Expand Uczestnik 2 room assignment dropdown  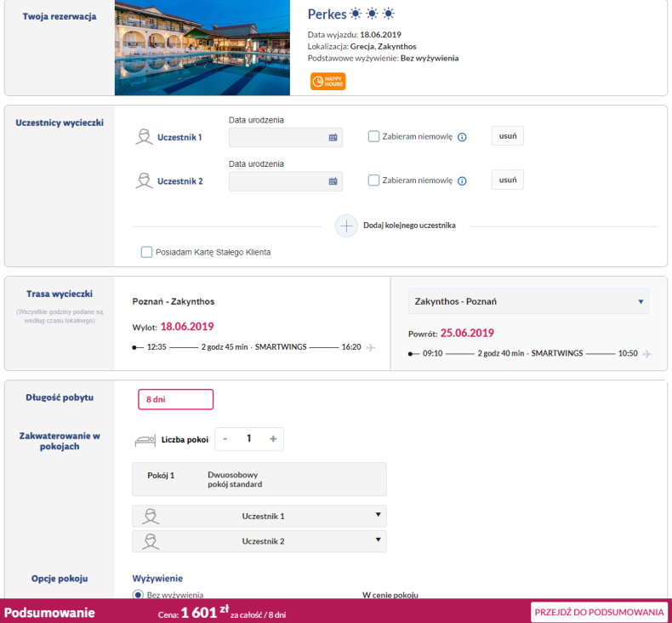click(x=259, y=541)
